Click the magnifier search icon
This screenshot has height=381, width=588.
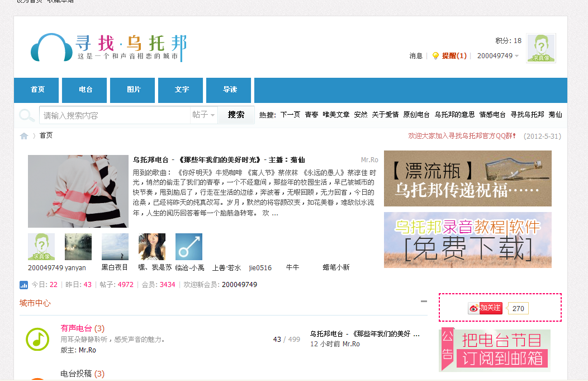(26, 114)
